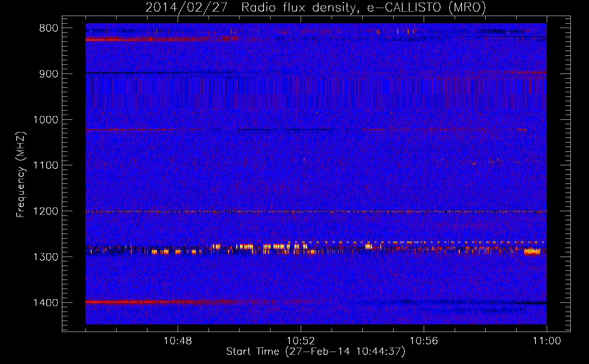The height and width of the screenshot is (364, 589).
Task: Select the 1400 frequency tick label
Action: point(46,303)
